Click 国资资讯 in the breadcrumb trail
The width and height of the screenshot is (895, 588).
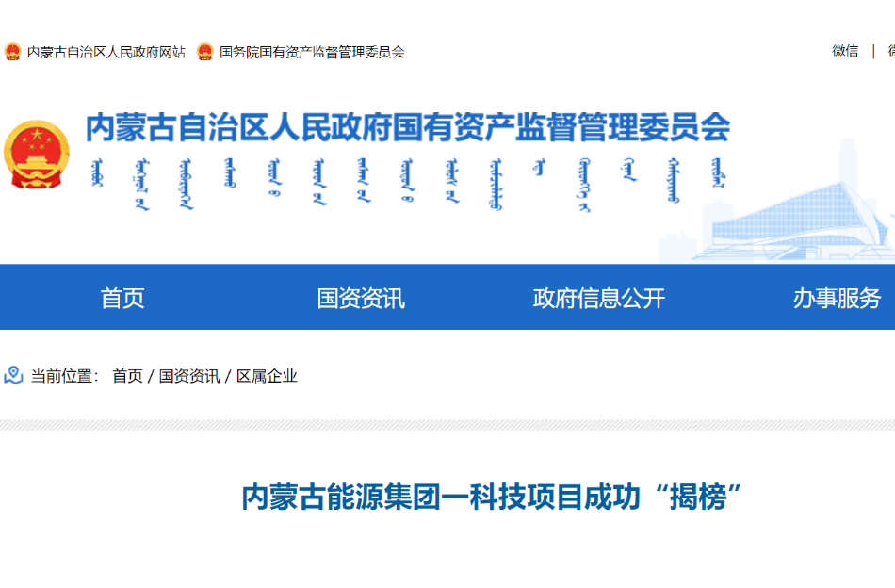tap(189, 376)
